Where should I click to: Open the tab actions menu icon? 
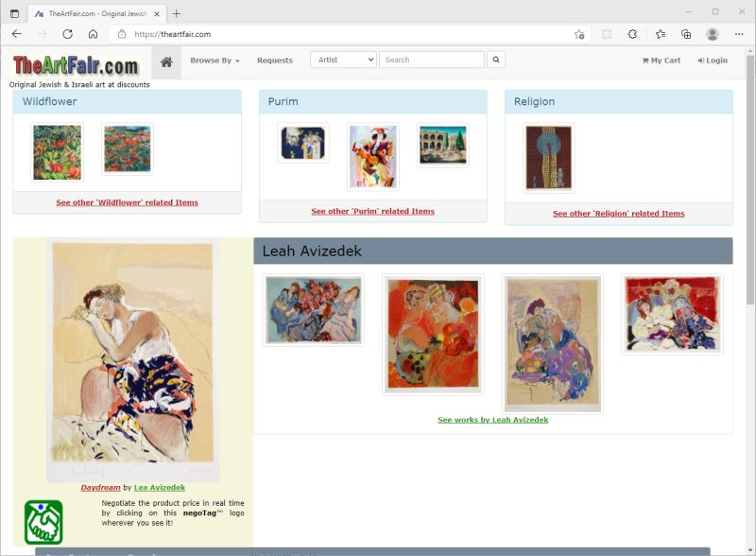coord(14,13)
